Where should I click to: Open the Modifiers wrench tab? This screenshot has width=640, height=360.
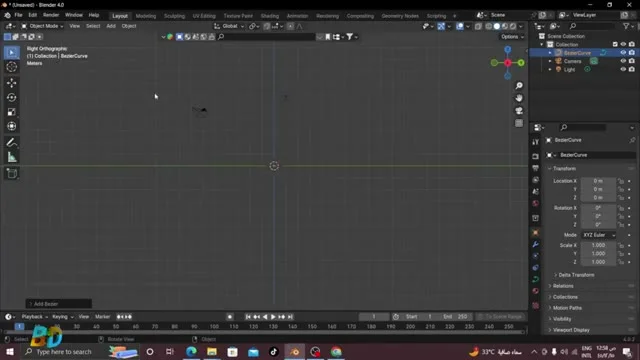[x=536, y=244]
